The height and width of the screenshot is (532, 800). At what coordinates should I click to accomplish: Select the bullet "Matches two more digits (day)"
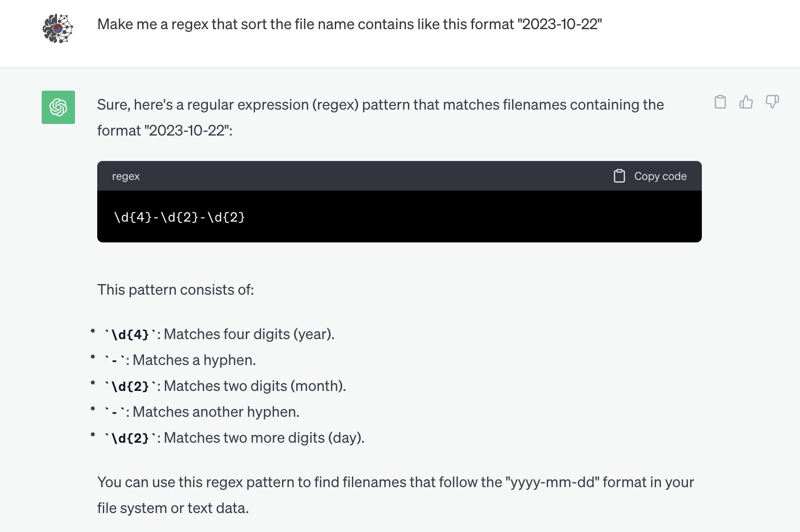click(x=264, y=438)
